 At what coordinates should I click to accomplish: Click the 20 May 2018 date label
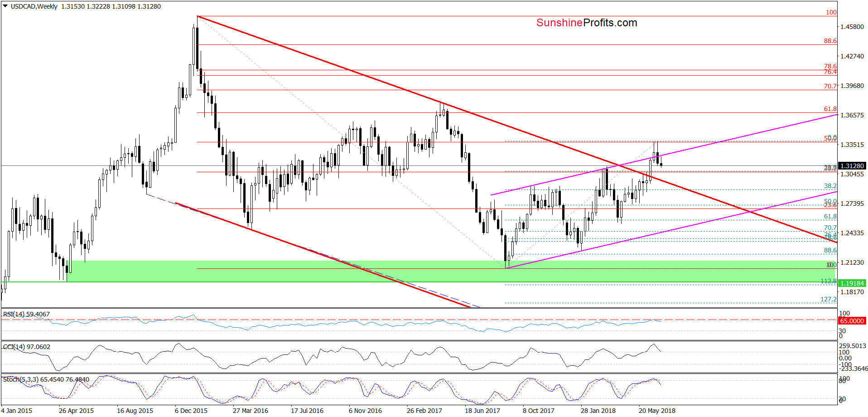(657, 411)
